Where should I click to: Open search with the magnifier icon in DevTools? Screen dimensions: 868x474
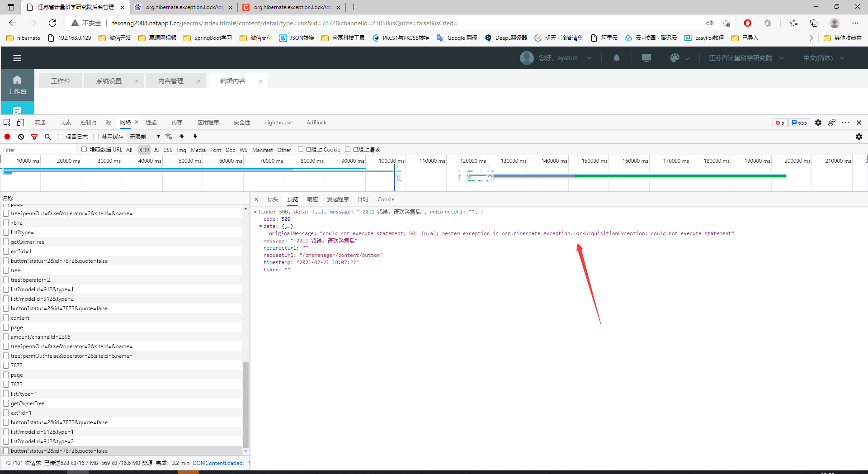47,137
